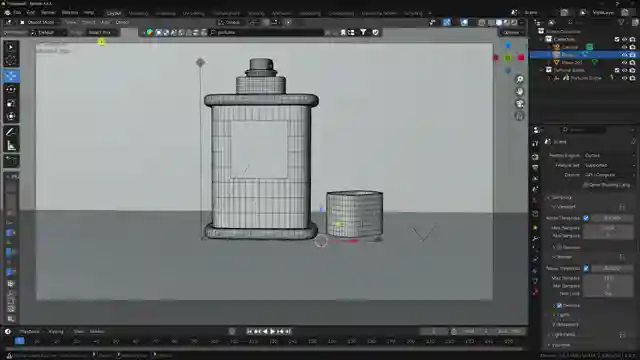Toggle render Noise Threshold checkbox

586,269
